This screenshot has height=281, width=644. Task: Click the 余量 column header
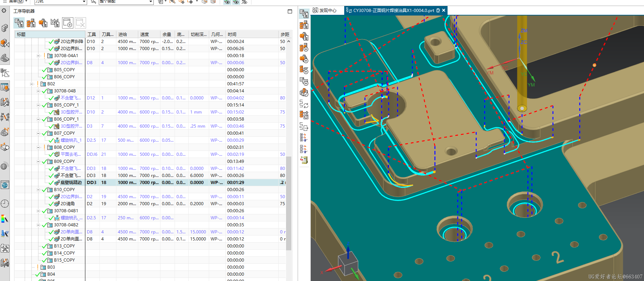(x=167, y=34)
